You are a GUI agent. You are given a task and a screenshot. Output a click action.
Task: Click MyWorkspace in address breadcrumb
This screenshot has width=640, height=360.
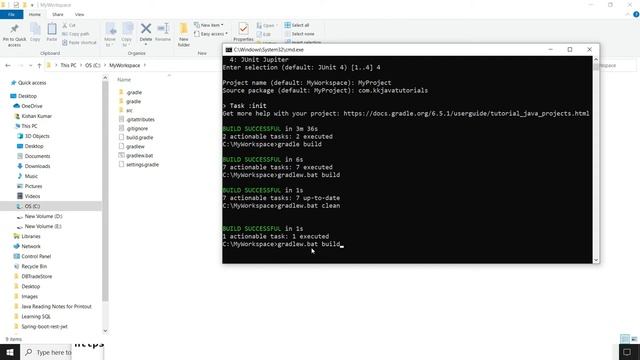tap(124, 65)
